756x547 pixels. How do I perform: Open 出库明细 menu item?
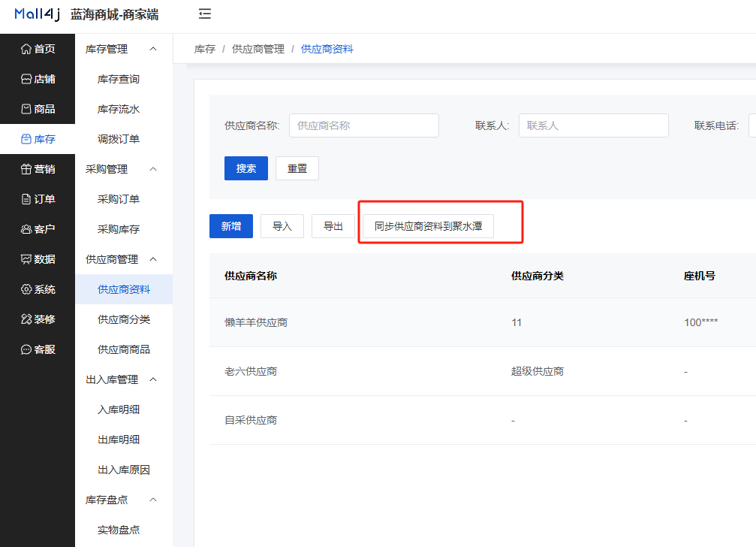pyautogui.click(x=124, y=440)
